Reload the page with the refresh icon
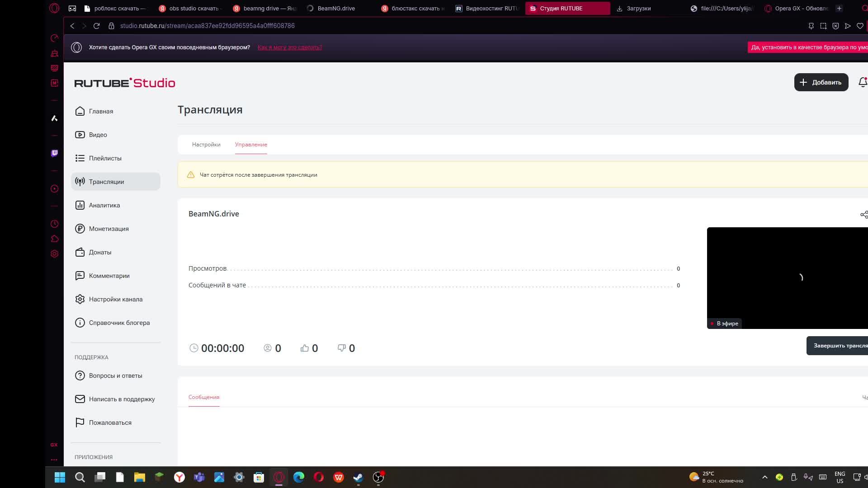Viewport: 868px width, 488px height. tap(96, 26)
